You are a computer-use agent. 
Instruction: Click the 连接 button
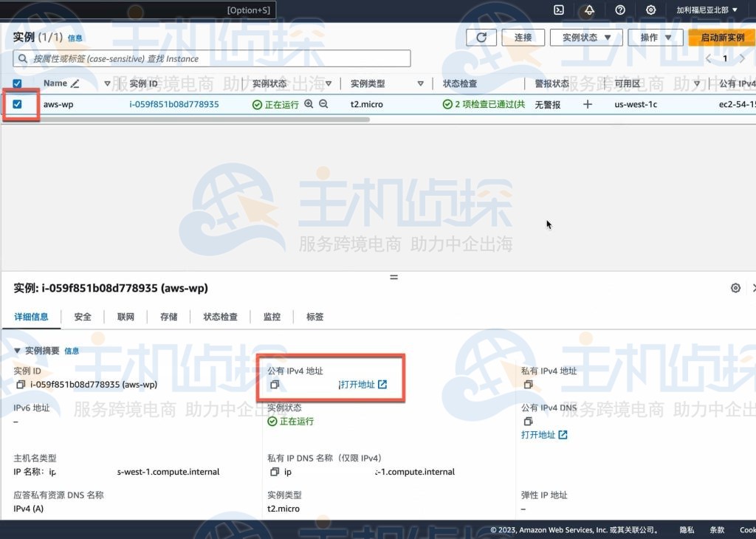[x=523, y=38]
